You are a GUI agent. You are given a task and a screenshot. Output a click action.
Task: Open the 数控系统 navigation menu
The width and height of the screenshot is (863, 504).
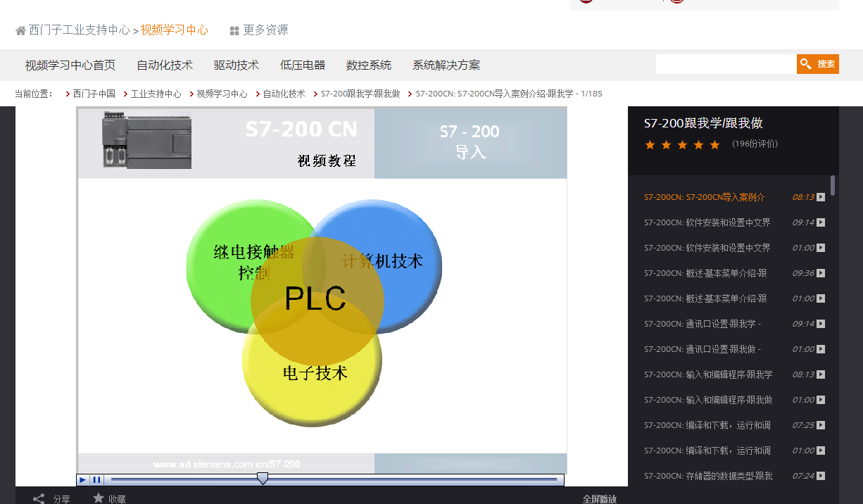pos(369,65)
